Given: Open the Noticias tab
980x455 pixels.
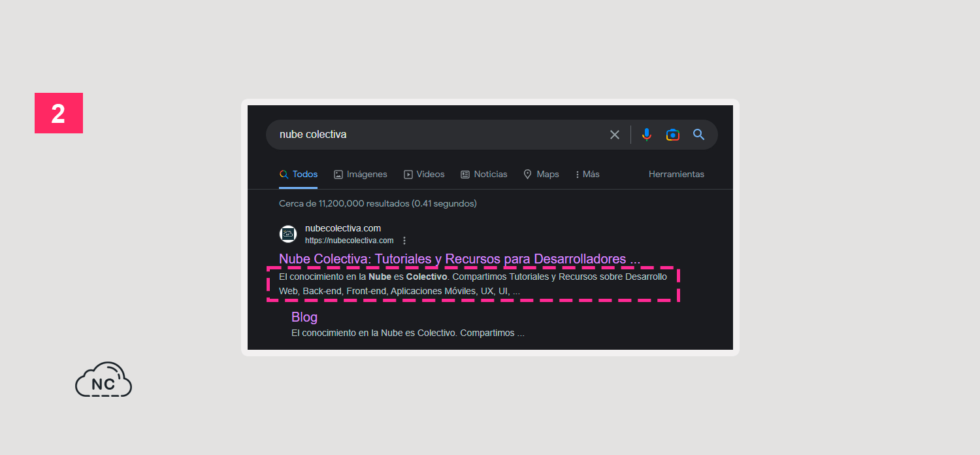Looking at the screenshot, I should pos(484,175).
